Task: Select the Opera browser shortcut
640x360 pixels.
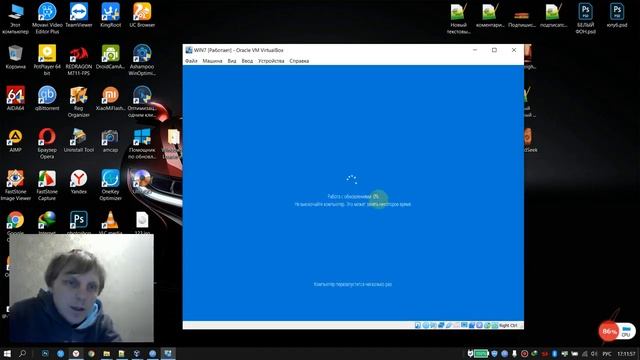Action: [47, 143]
